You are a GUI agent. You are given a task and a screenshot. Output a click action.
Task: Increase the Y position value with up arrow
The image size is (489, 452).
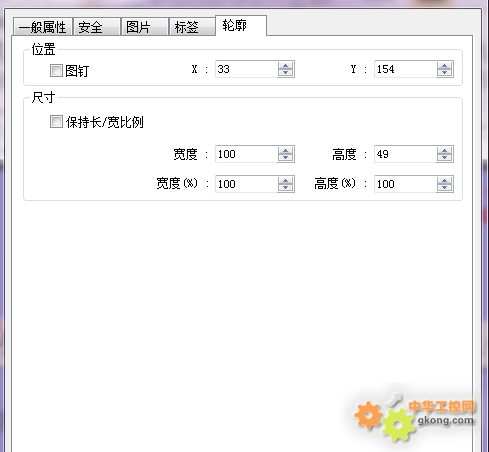(444, 66)
